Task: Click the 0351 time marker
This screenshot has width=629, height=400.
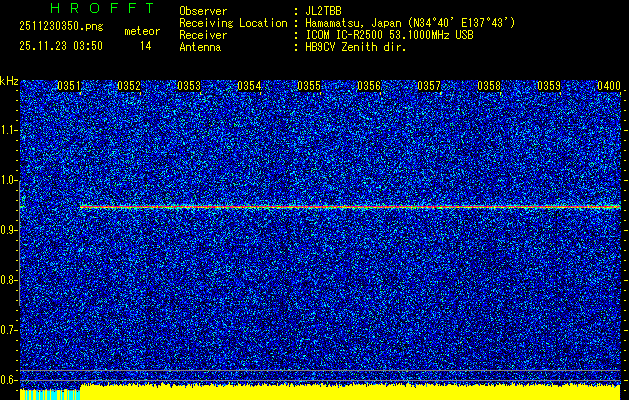Action: tap(69, 87)
